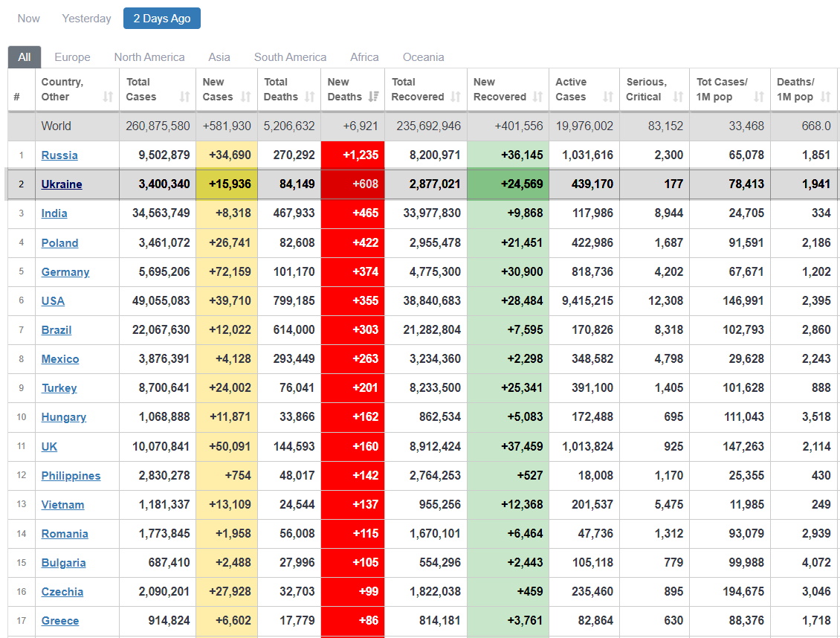Open the Russia country link
The height and width of the screenshot is (638, 840).
click(59, 155)
